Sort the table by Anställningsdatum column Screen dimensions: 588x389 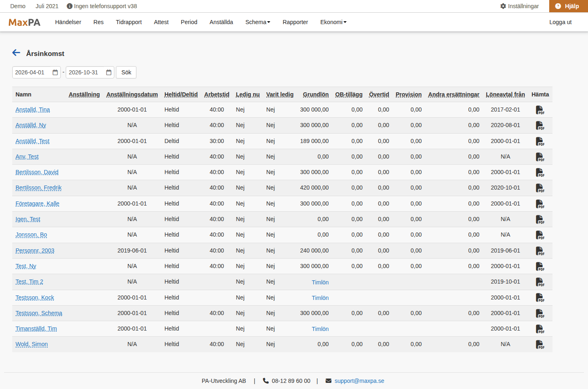(132, 94)
